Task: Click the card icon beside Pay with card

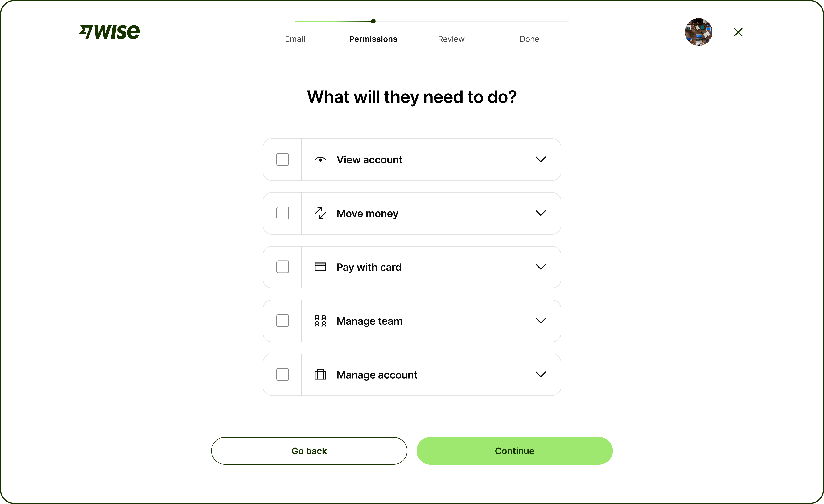Action: tap(320, 267)
